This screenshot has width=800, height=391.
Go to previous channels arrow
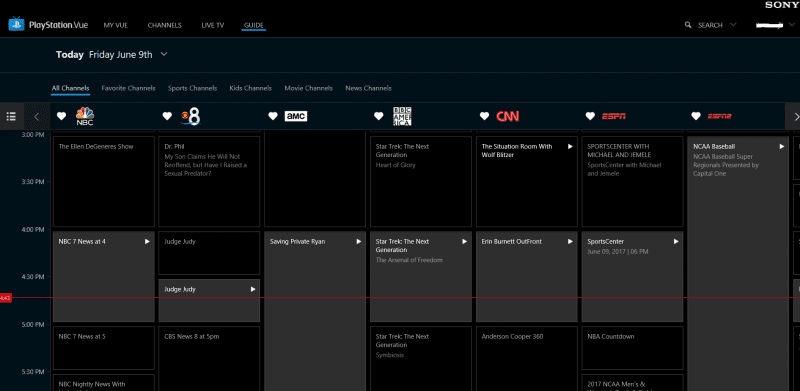[36, 116]
